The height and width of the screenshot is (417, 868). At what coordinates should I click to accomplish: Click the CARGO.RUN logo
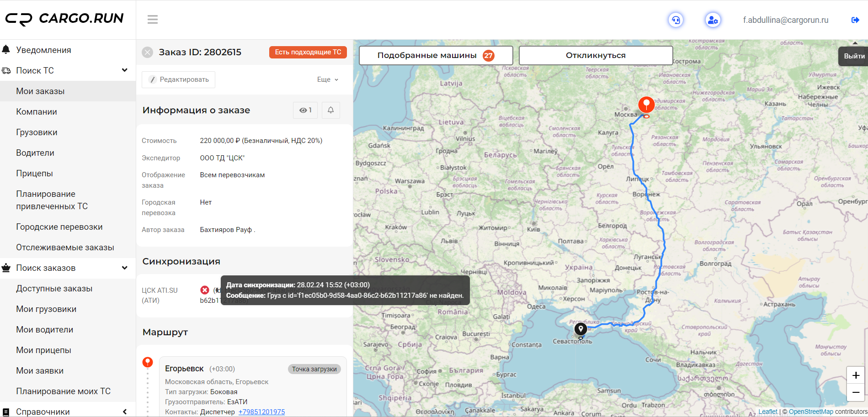(x=64, y=19)
